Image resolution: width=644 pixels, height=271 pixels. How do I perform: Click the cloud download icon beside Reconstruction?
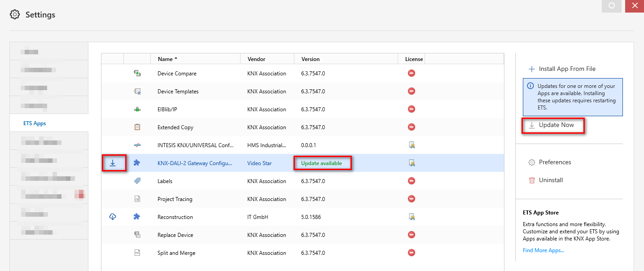113,217
